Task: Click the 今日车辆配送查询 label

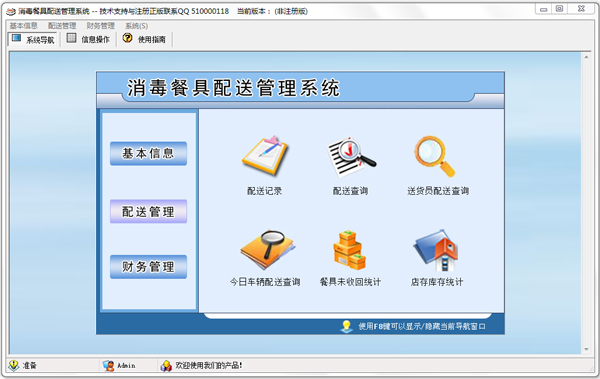Action: (x=265, y=282)
